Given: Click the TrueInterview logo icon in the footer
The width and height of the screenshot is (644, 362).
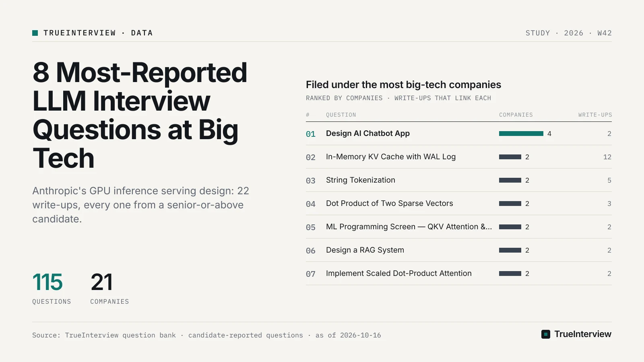Looking at the screenshot, I should [546, 334].
